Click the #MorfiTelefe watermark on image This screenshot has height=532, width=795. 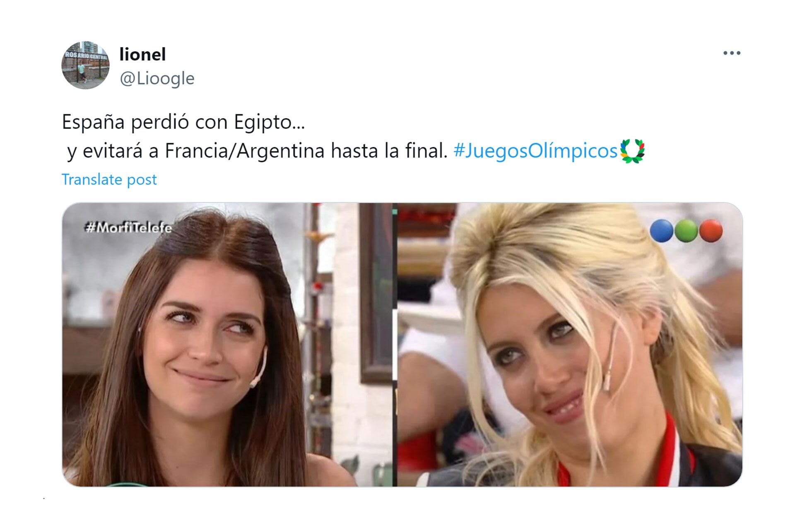coord(128,228)
